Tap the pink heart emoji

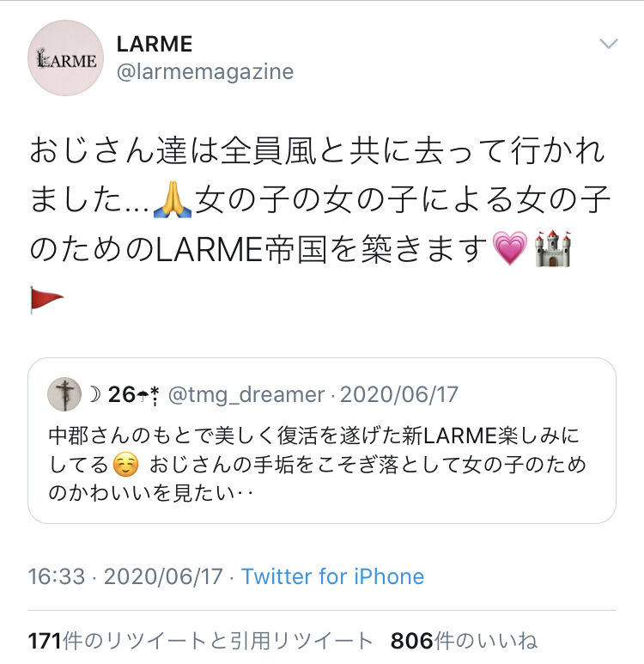coord(510,248)
